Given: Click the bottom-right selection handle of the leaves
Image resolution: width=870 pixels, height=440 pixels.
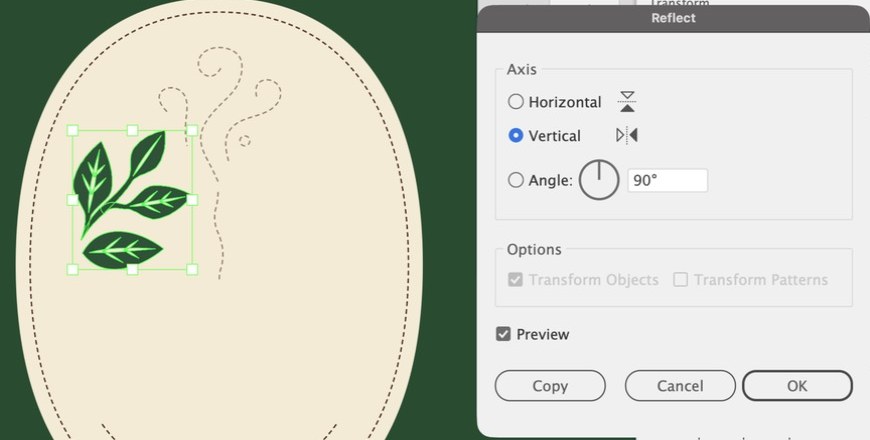Looking at the screenshot, I should (192, 270).
